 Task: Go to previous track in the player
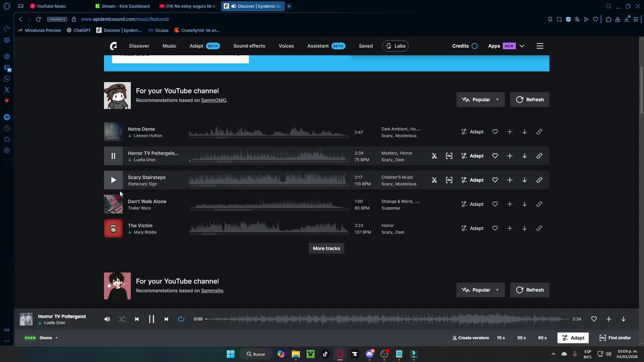(137, 319)
